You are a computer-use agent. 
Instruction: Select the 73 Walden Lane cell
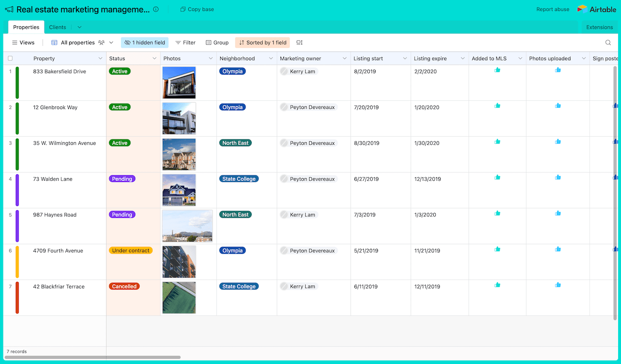66,190
